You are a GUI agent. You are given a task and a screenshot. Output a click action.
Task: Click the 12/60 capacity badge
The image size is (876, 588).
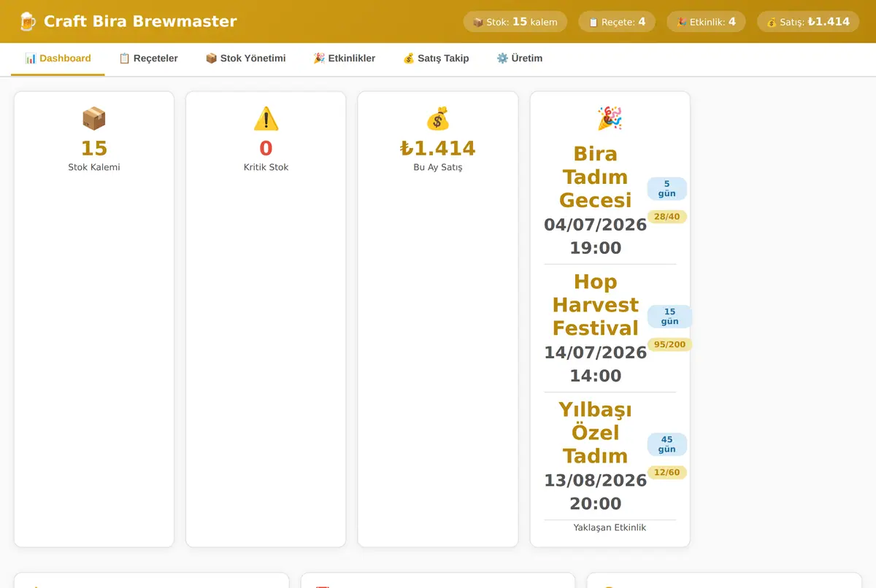667,472
